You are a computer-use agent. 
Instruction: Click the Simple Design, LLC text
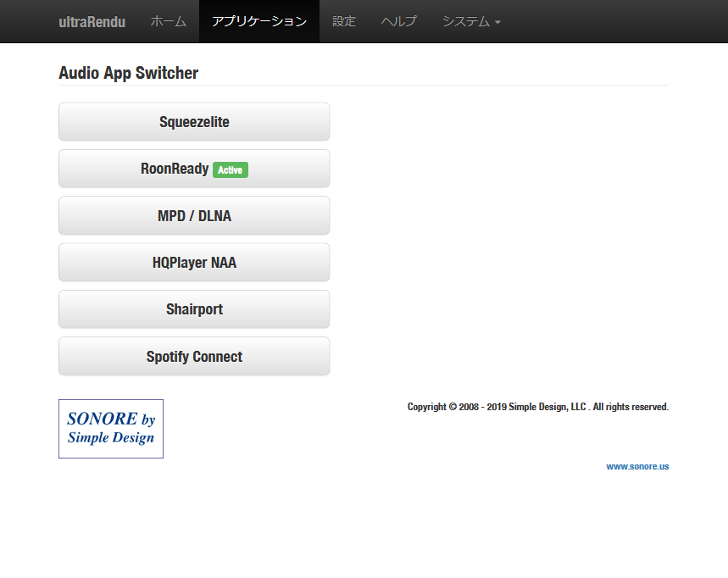[547, 407]
